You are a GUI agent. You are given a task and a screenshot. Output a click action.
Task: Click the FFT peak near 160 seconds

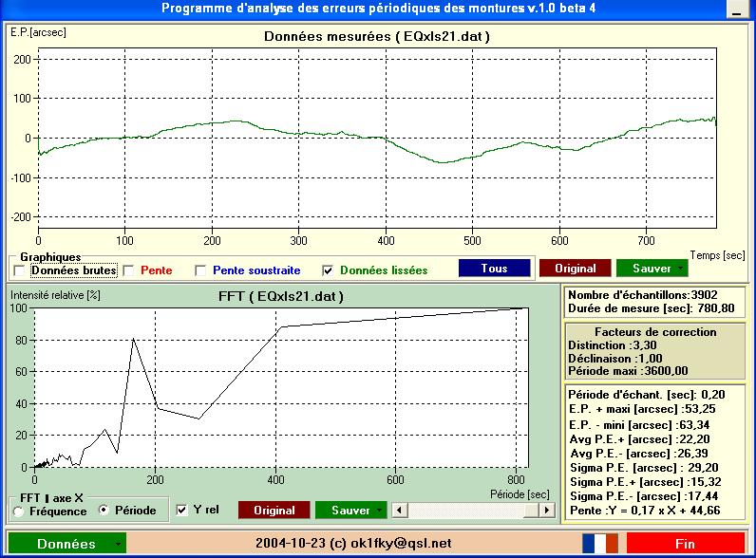(133, 340)
